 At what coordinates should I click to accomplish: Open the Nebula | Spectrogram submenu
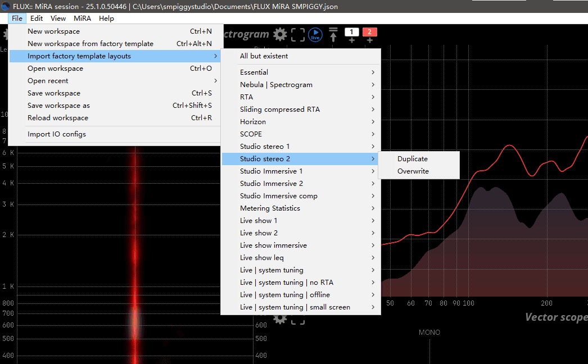coord(301,85)
